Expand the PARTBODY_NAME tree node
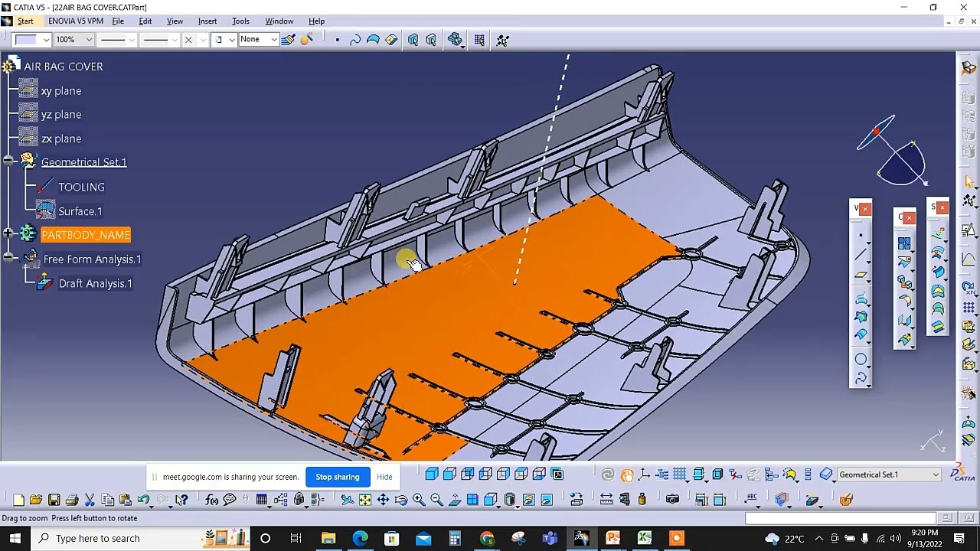This screenshot has height=551, width=980. 8,234
